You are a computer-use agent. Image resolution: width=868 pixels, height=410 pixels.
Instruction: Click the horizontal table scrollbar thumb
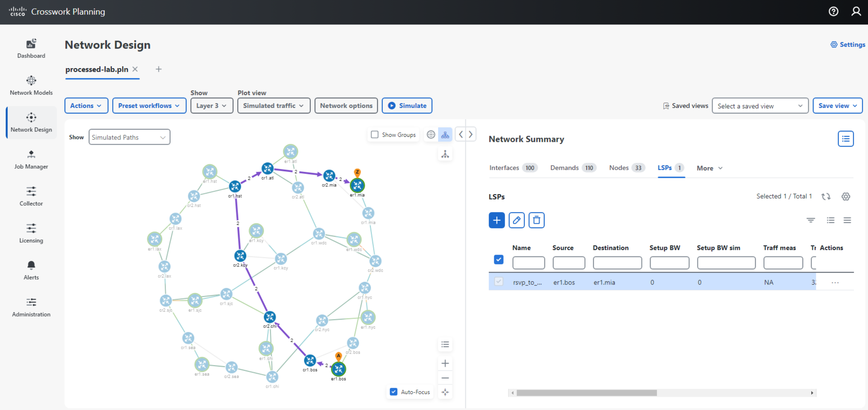click(586, 393)
